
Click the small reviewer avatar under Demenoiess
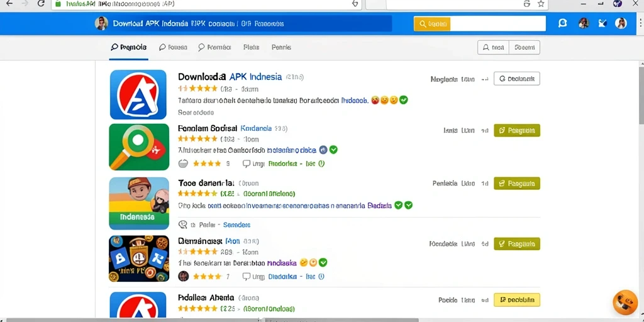point(183,276)
